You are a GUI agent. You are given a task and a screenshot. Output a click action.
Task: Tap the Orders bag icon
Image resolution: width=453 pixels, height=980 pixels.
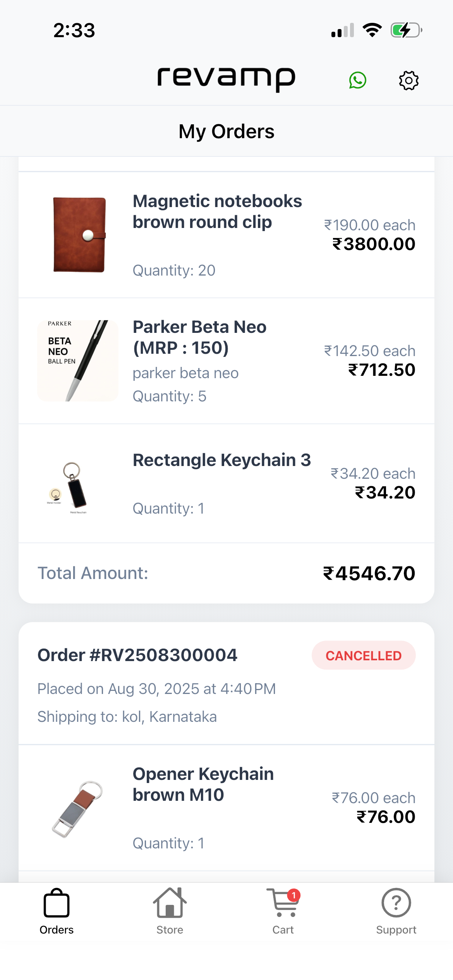click(x=57, y=903)
